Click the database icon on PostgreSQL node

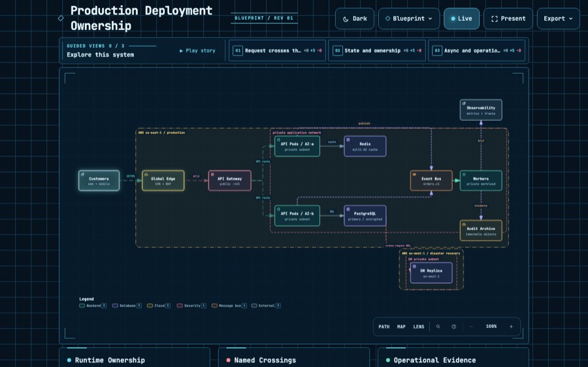tap(348, 209)
